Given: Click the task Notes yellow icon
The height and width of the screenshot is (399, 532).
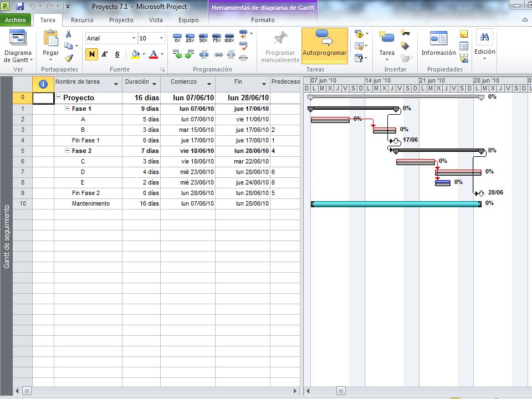Looking at the screenshot, I should [464, 34].
